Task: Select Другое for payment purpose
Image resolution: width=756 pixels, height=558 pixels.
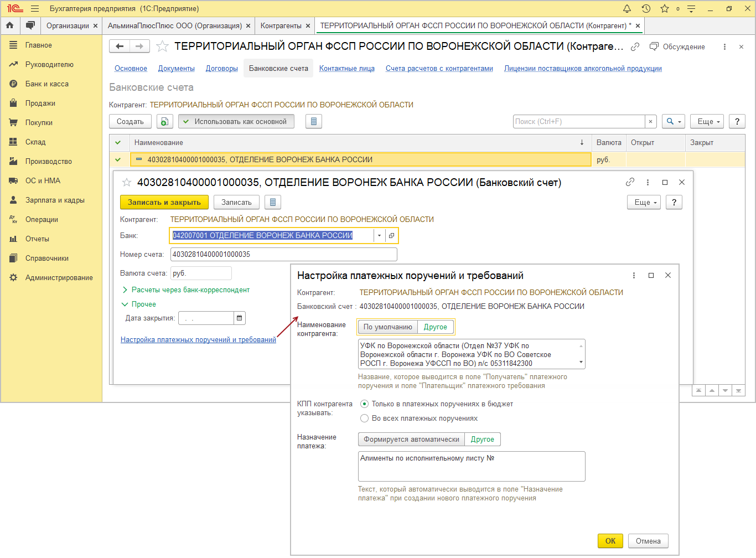Action: point(483,440)
